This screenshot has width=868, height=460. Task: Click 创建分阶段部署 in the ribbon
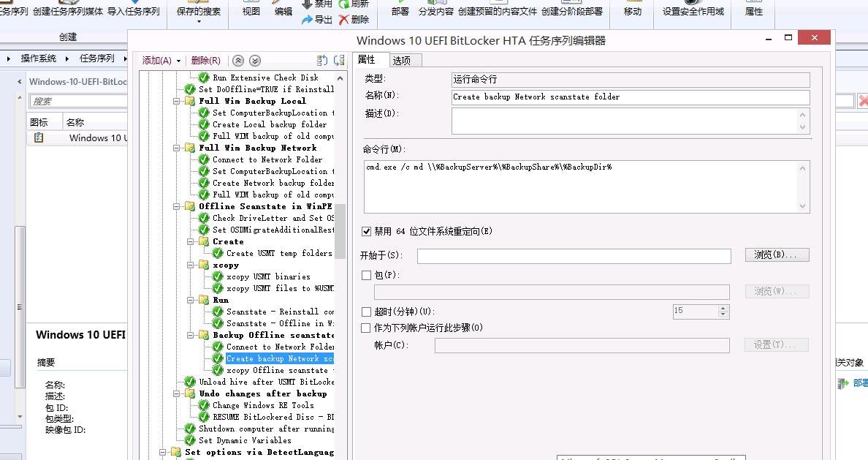572,11
